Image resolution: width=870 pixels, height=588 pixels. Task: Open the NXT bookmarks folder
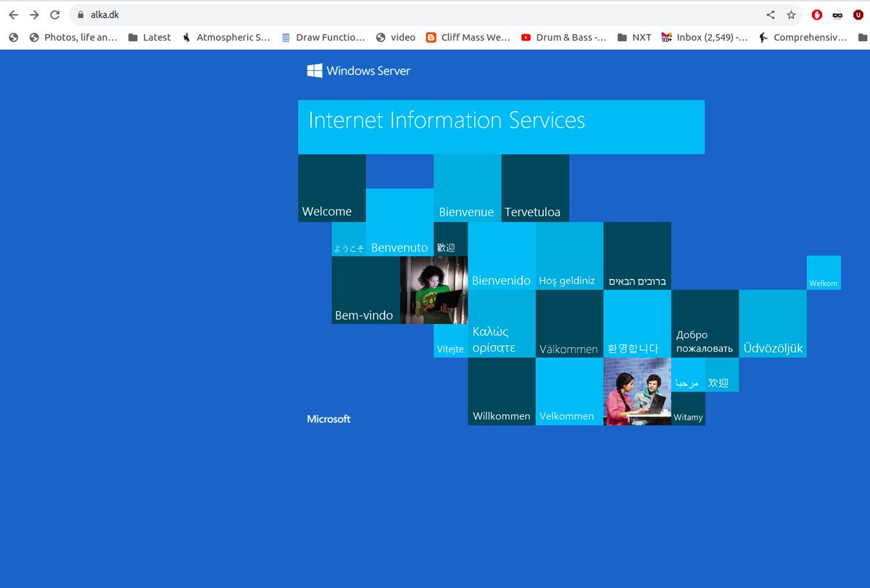(634, 37)
